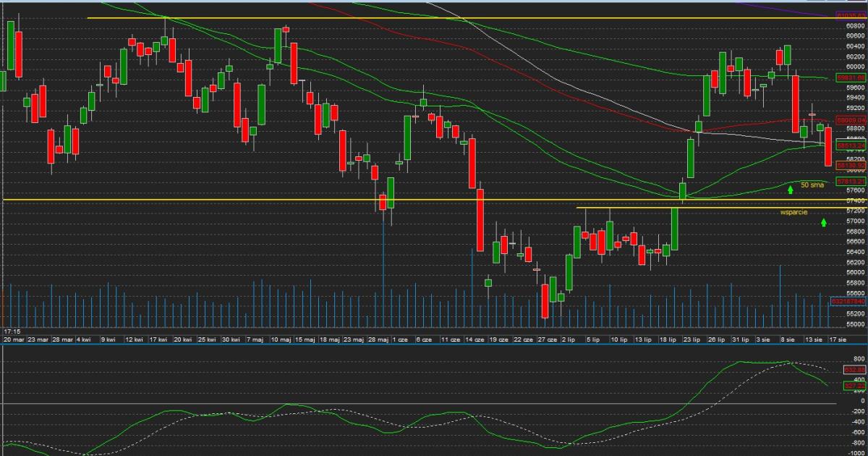This screenshot has height=456, width=868.
Task: Select the wsparcie text annotation
Action: click(x=793, y=213)
